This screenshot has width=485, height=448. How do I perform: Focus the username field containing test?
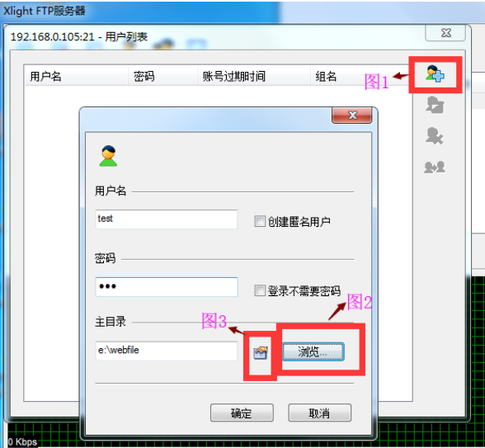[167, 219]
